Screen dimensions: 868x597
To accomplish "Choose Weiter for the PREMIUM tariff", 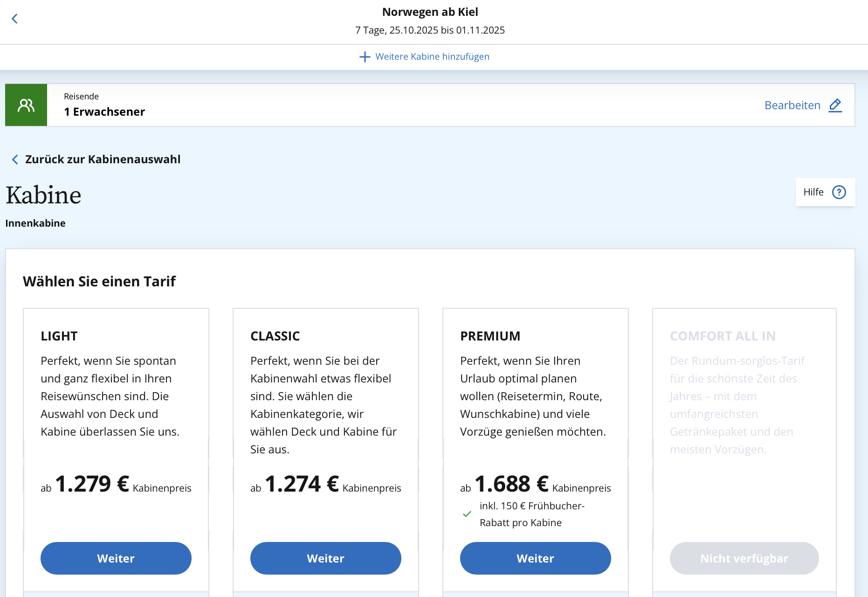I will tap(536, 558).
